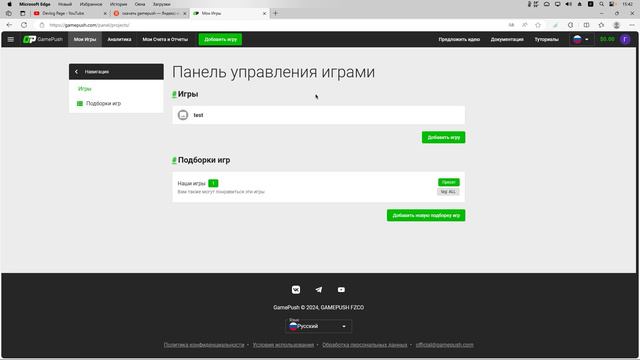Select Подборки игр in sidebar navigation

click(x=103, y=104)
